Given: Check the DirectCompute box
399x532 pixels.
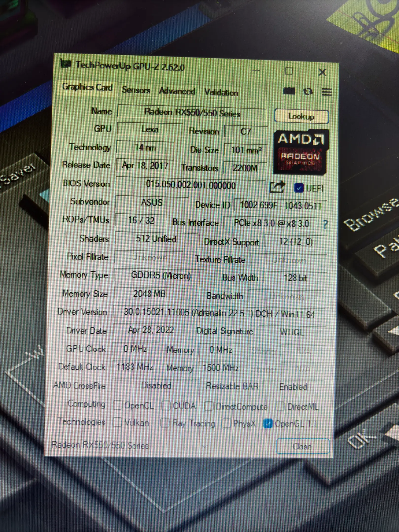Looking at the screenshot, I should coord(208,406).
